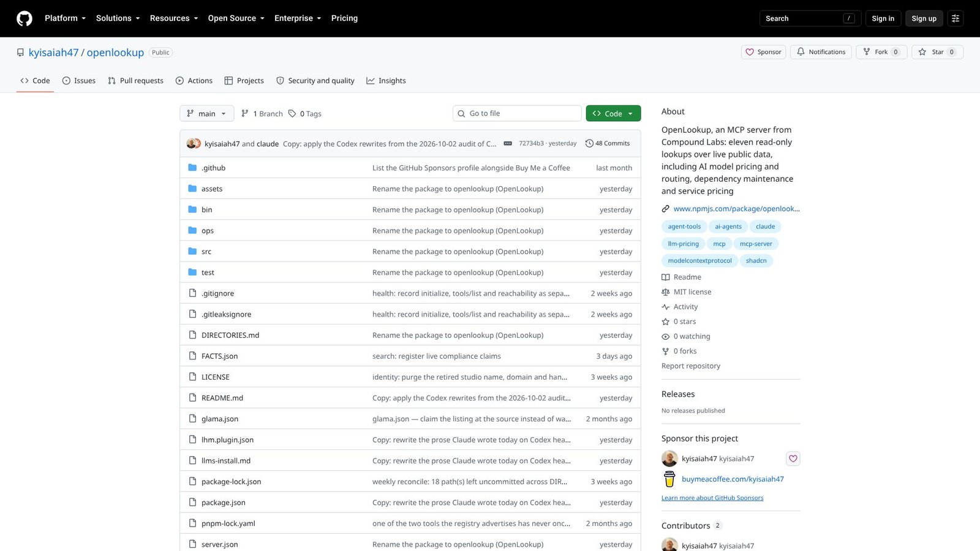This screenshot has height=551, width=980.
Task: Open the main branch dropdown
Action: click(207, 114)
